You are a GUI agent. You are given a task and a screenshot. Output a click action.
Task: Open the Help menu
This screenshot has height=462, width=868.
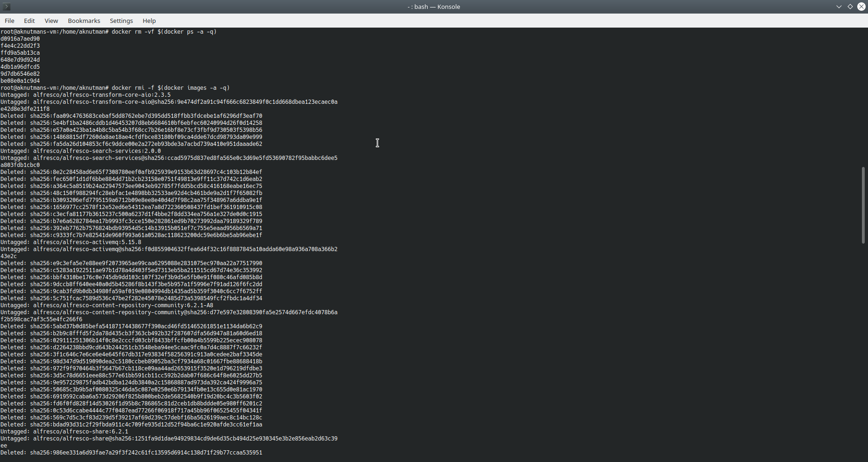tap(149, 21)
